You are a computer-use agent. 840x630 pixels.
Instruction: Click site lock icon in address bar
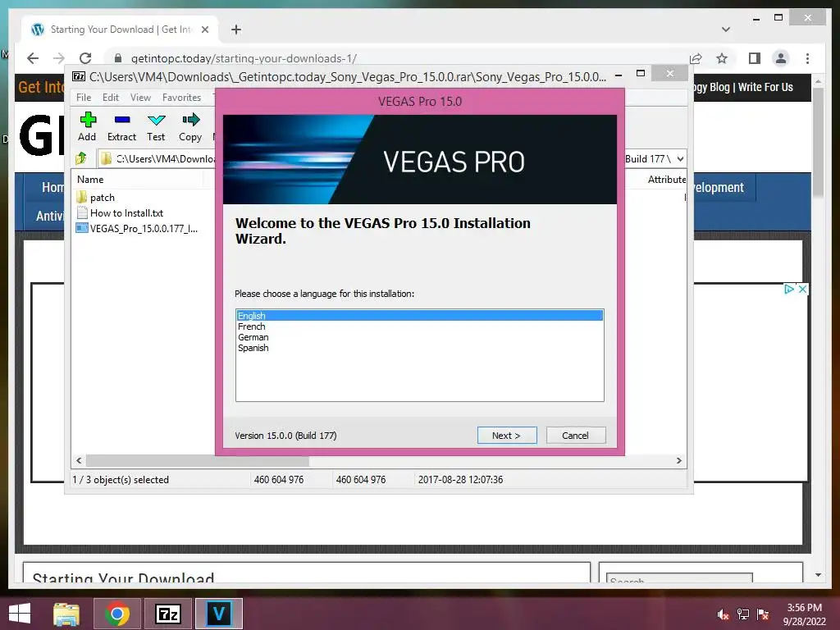click(118, 58)
